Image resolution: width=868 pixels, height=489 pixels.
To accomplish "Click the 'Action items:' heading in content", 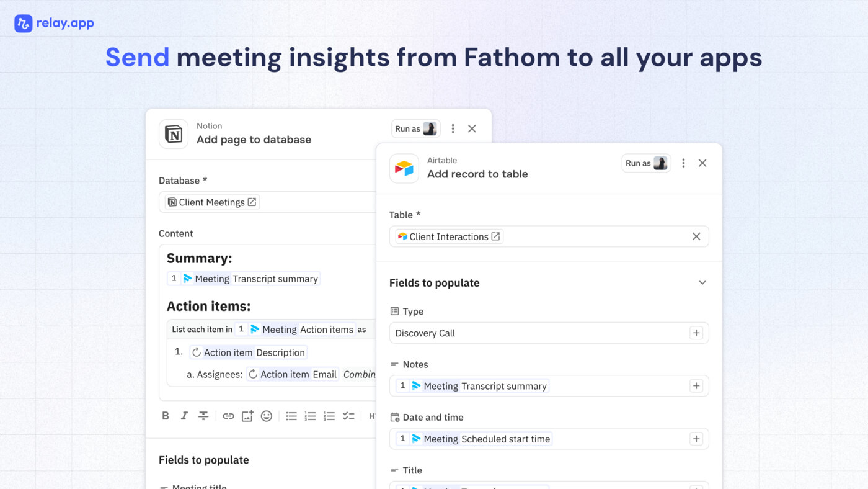I will click(x=208, y=306).
